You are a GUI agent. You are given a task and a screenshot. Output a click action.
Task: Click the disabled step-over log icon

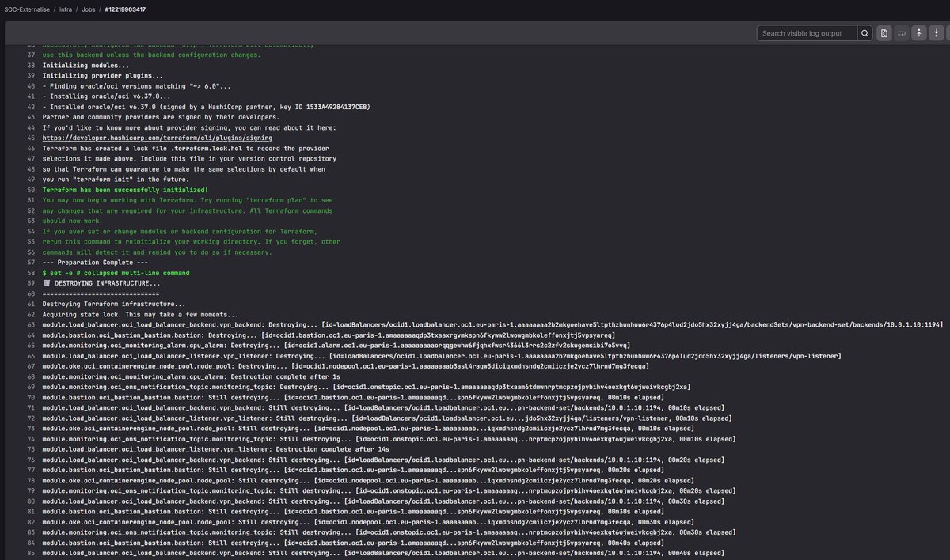point(902,33)
